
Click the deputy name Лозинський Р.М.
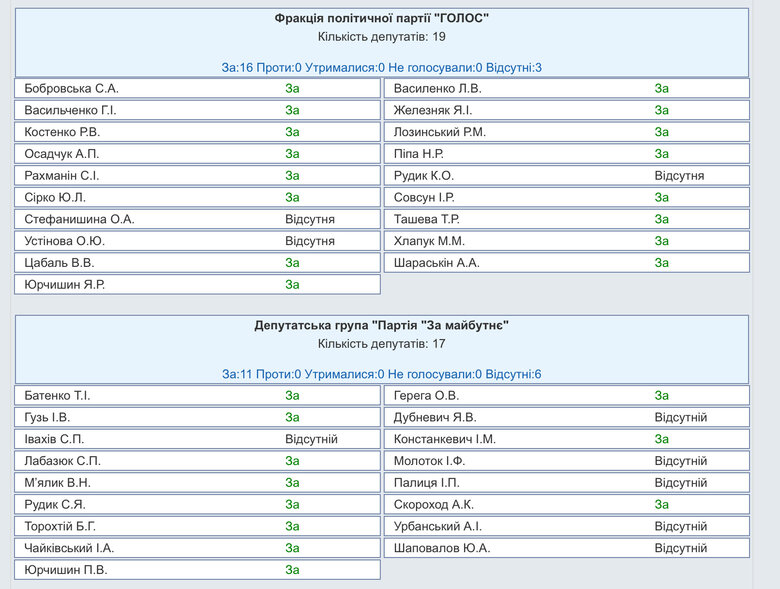tap(440, 132)
